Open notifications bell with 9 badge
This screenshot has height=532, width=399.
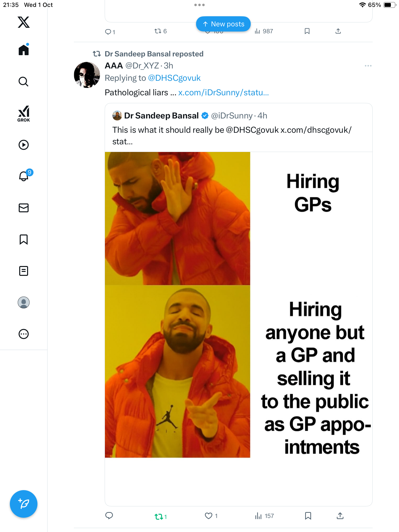[24, 176]
